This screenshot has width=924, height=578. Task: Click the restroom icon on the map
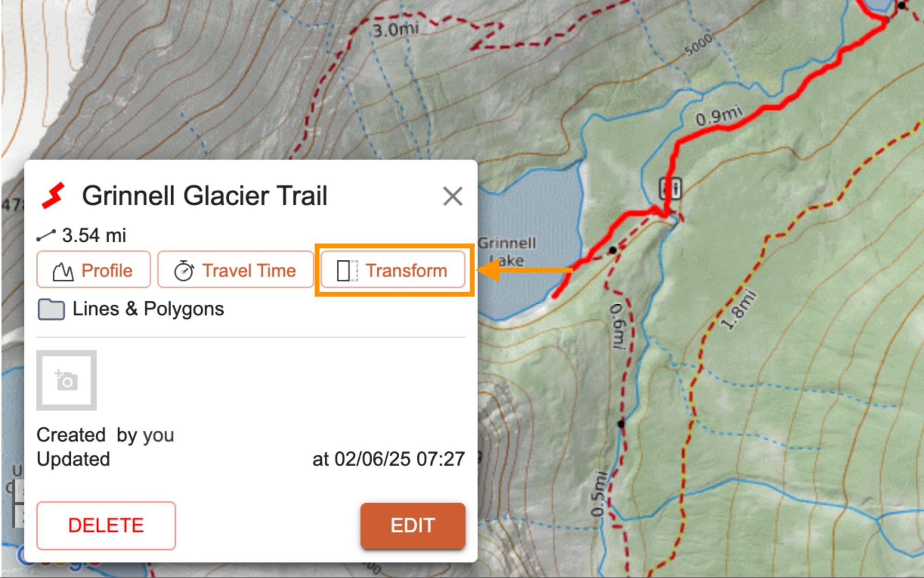click(x=670, y=188)
